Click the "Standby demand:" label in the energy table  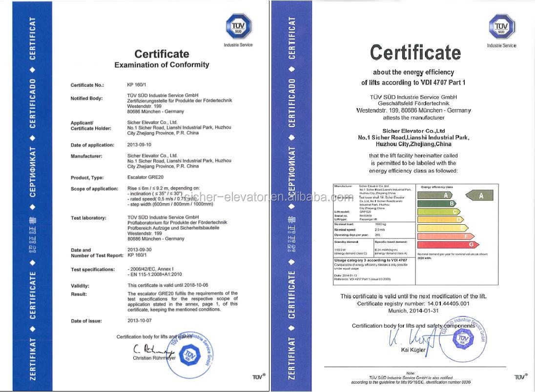[x=346, y=242]
